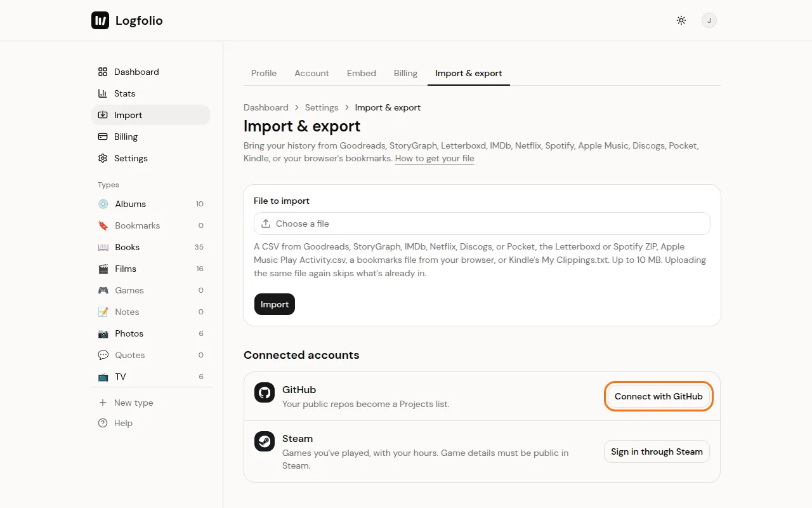
Task: Open the Quotes type list
Action: 150,355
